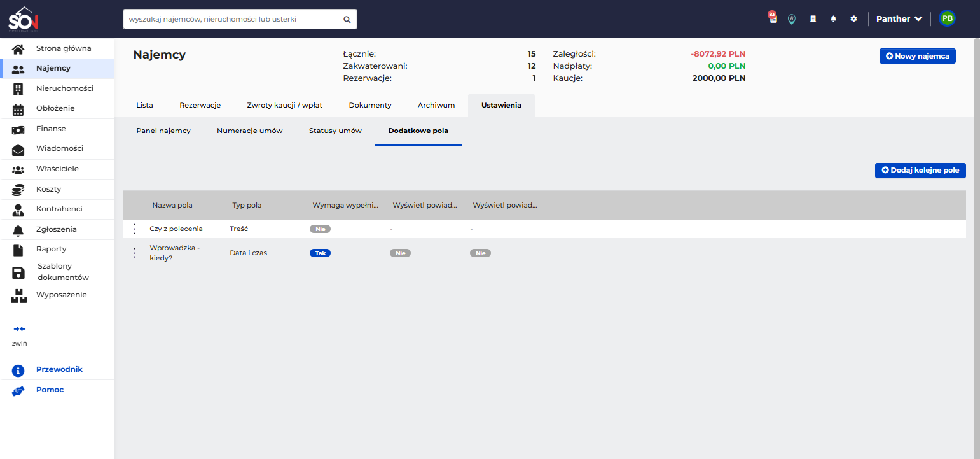Screen dimensions: 980x459
Task: Open settings gear icon in header
Action: click(x=853, y=19)
